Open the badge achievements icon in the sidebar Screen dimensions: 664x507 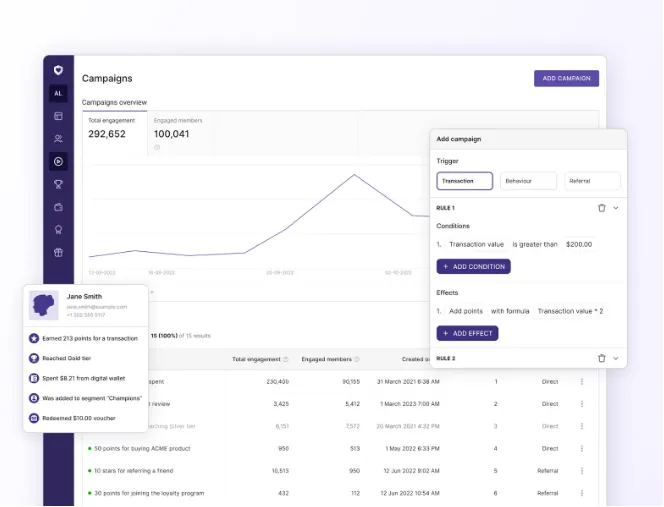(58, 230)
